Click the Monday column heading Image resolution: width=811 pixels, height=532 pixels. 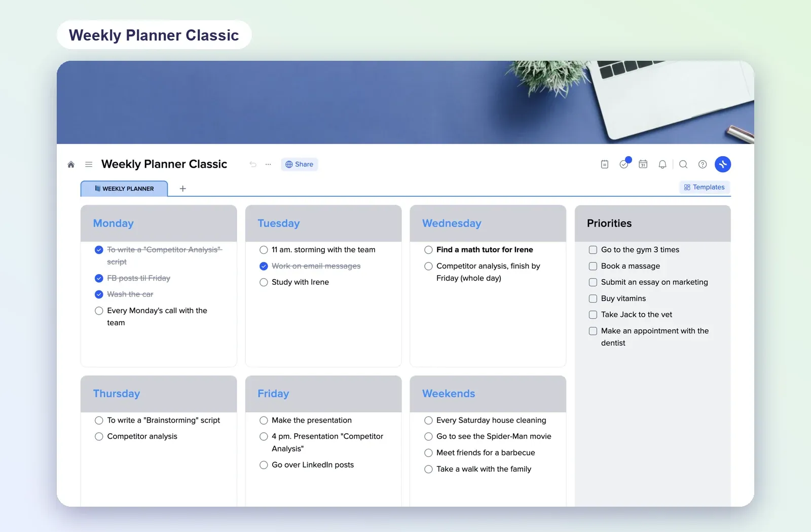point(114,223)
